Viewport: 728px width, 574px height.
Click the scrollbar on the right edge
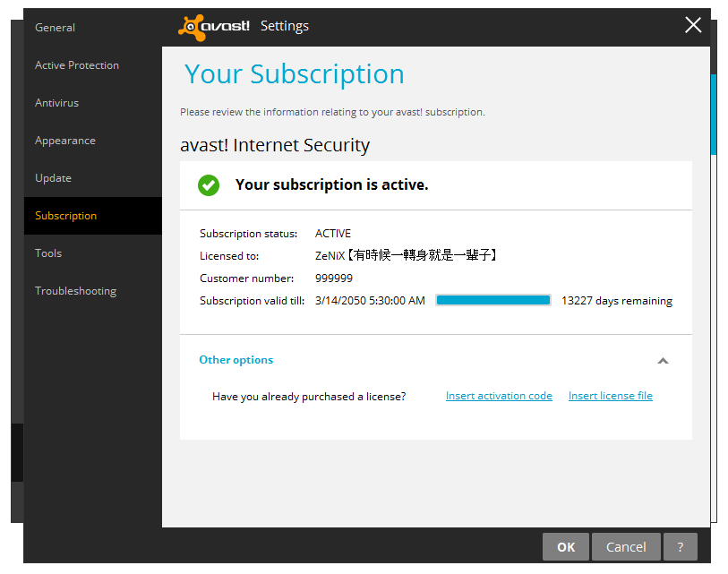tap(714, 107)
